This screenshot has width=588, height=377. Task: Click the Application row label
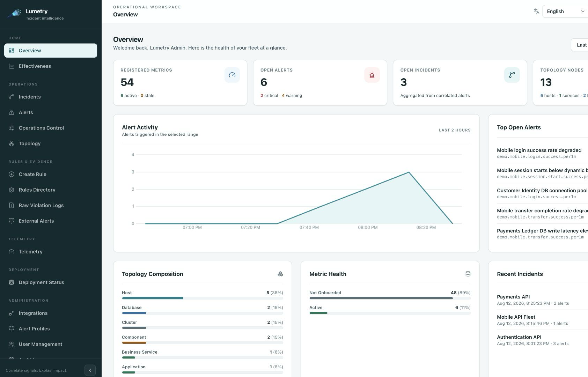point(134,367)
